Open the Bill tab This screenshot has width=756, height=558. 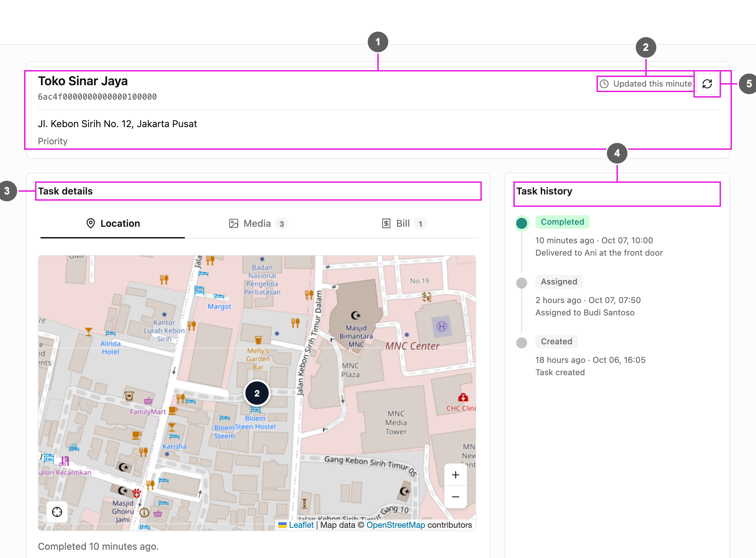(x=404, y=224)
